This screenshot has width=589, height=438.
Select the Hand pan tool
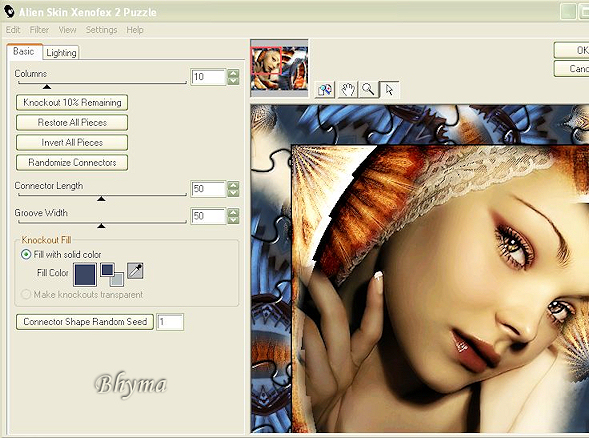[x=348, y=90]
